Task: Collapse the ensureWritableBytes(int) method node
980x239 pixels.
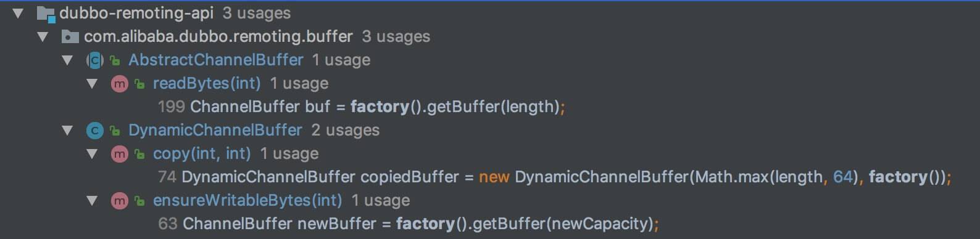Action: click(92, 200)
